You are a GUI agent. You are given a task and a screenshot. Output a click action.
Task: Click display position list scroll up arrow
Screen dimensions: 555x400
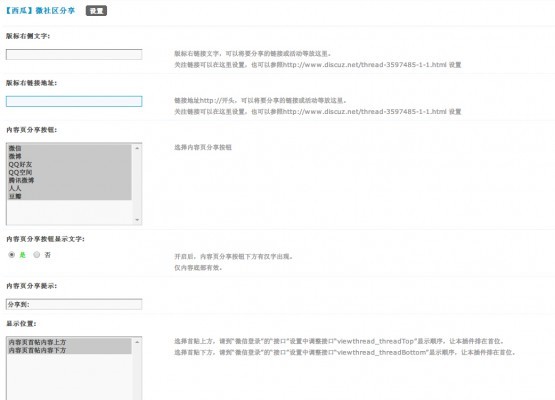pyautogui.click(x=137, y=342)
